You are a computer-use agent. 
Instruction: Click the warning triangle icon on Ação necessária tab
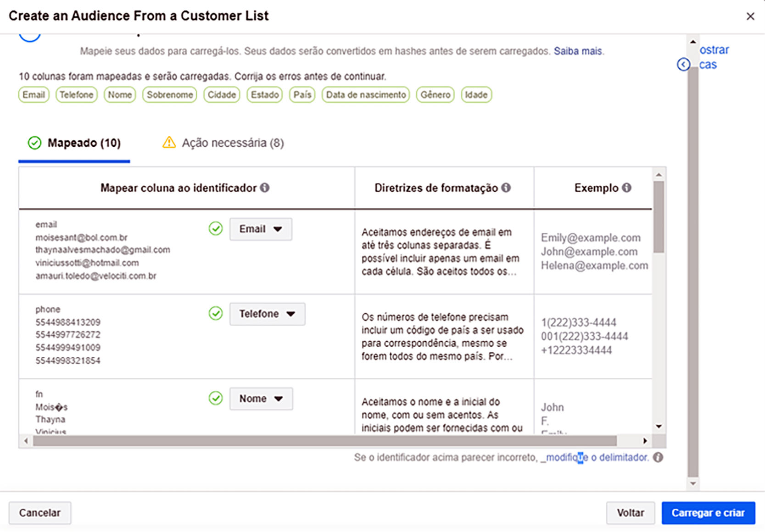[x=169, y=143]
